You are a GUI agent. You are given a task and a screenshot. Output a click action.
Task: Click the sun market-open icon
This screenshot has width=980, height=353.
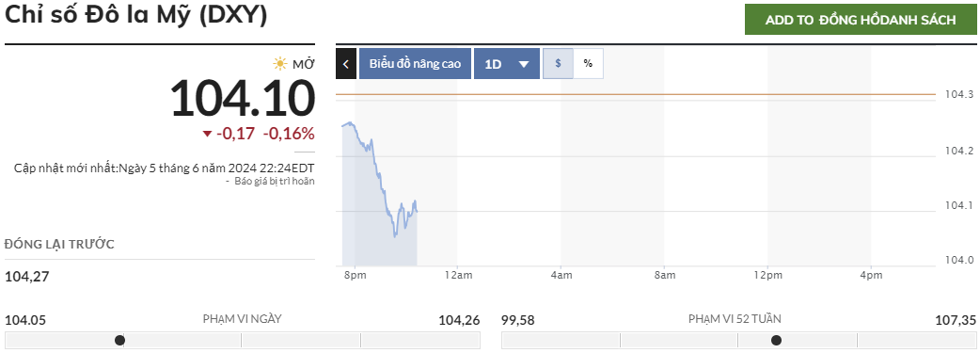(x=279, y=64)
